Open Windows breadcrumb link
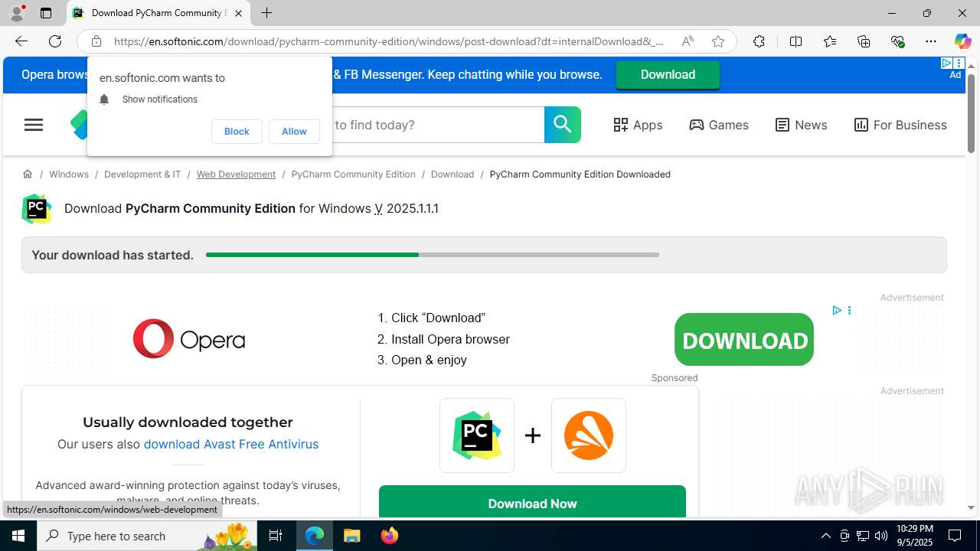 pyautogui.click(x=69, y=174)
